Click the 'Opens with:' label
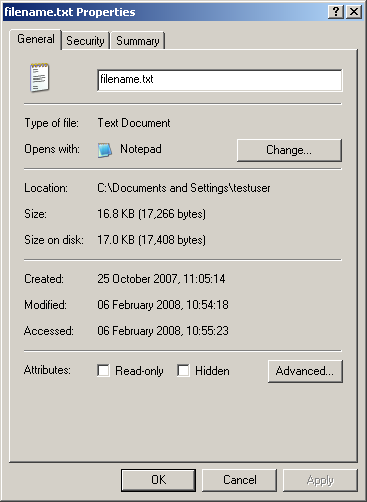The image size is (367, 502). [x=52, y=149]
